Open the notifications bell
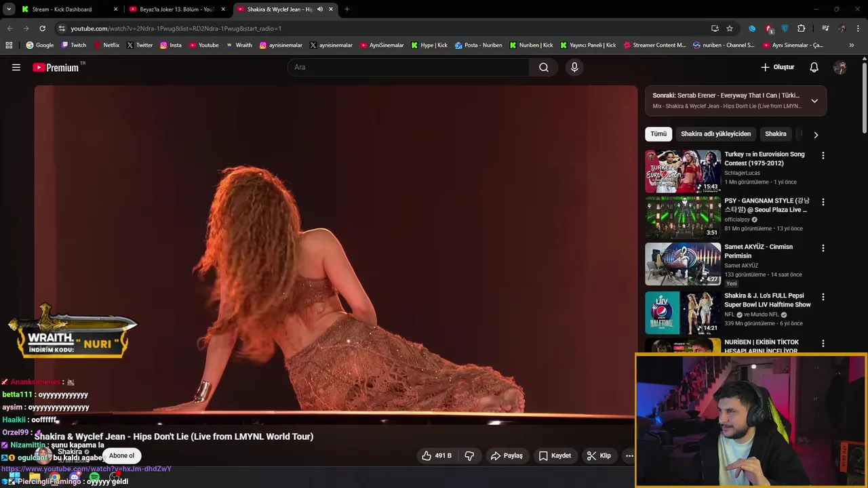Viewport: 868px width, 488px height. click(x=814, y=67)
